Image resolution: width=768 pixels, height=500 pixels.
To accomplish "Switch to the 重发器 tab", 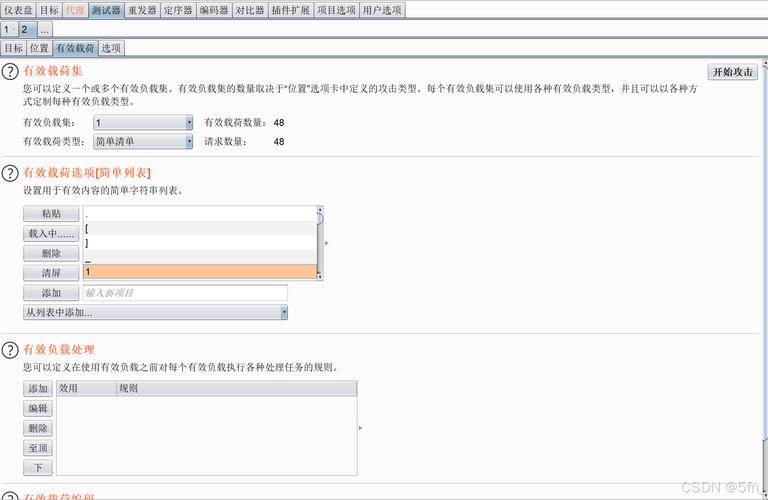I will (x=141, y=10).
